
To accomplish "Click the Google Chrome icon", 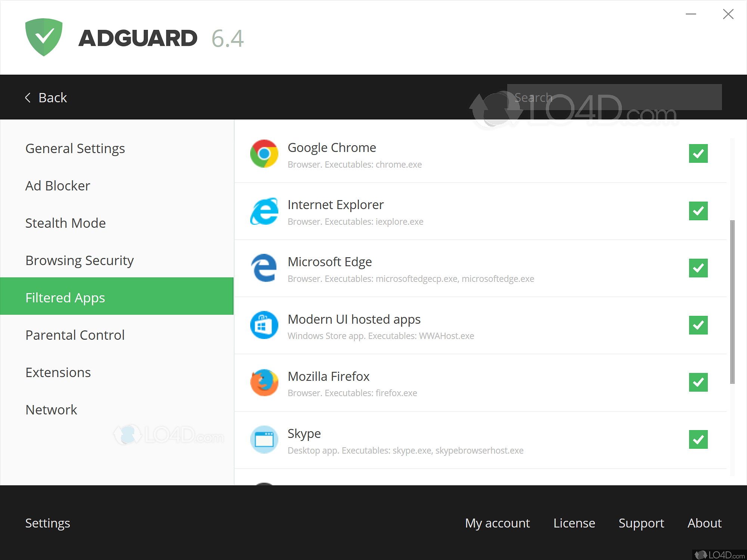I will (264, 154).
